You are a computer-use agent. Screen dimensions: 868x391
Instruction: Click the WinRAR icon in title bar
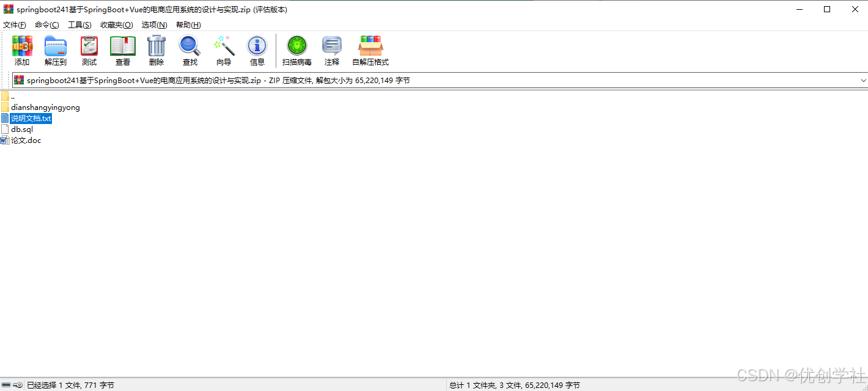9,9
